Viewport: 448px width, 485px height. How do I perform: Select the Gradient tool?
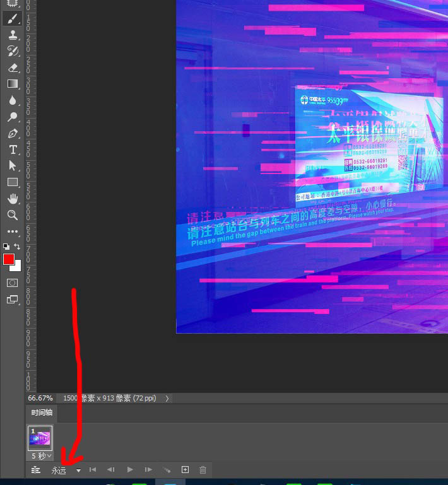[13, 84]
